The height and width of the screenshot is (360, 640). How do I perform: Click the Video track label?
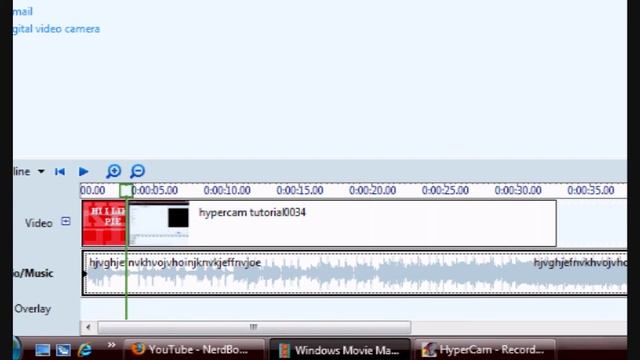click(39, 223)
